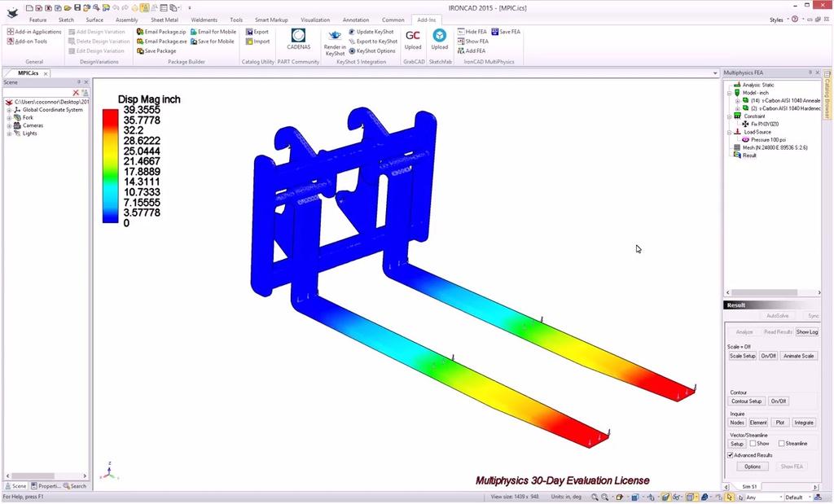834x504 pixels.
Task: Click the red swatch of displacement legend
Action: pyautogui.click(x=110, y=117)
